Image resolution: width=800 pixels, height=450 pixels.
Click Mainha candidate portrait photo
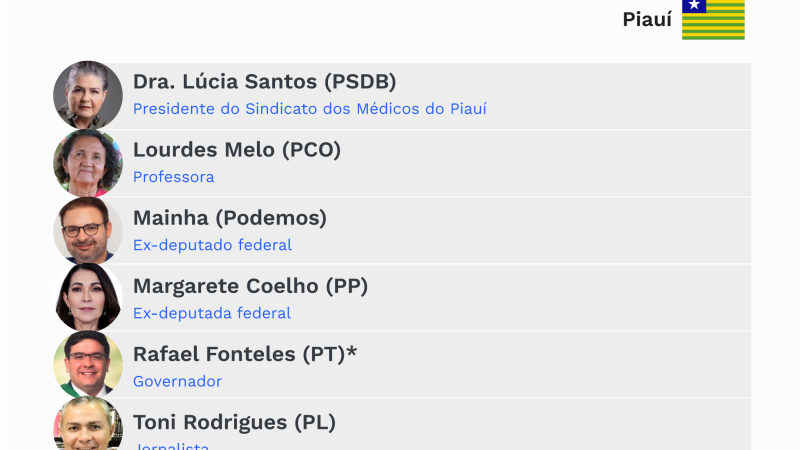pos(88,230)
